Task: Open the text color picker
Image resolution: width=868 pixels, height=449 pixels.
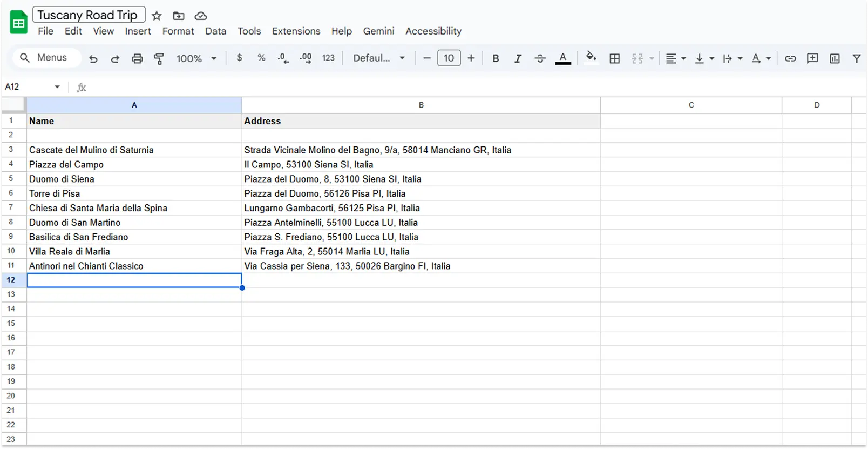Action: (563, 58)
